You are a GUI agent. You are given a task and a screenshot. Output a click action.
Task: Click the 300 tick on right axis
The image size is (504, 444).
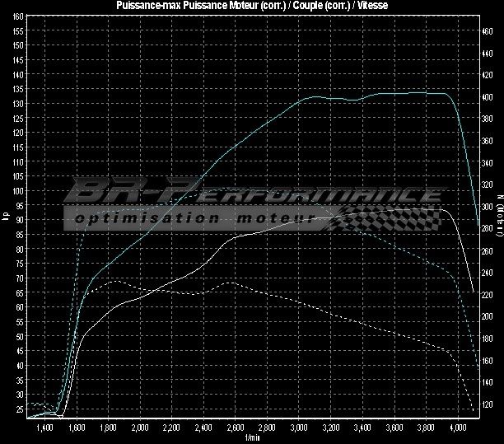(488, 207)
